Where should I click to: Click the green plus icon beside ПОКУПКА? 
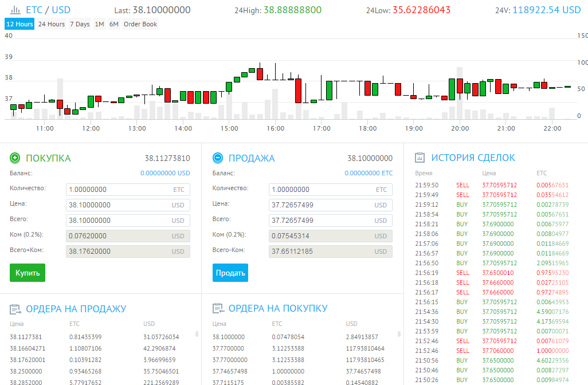pyautogui.click(x=15, y=158)
